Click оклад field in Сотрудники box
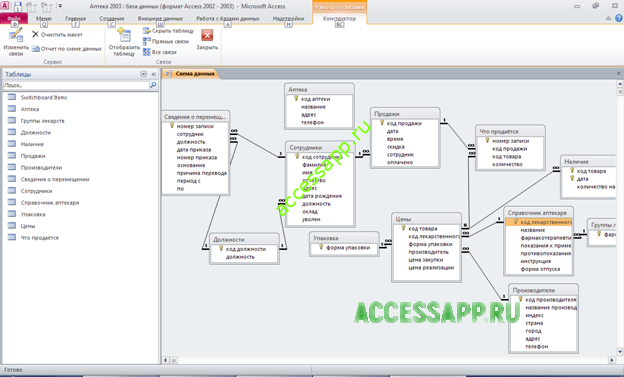 (310, 211)
